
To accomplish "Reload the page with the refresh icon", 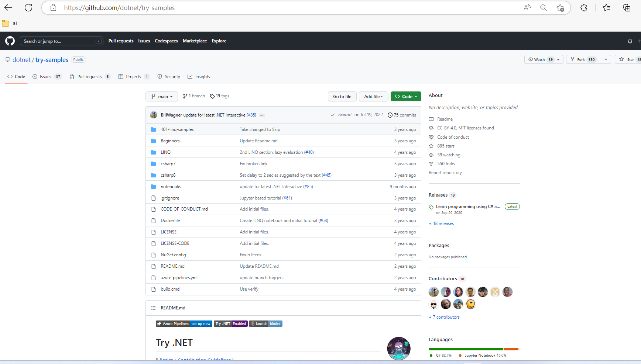I will [x=28, y=7].
